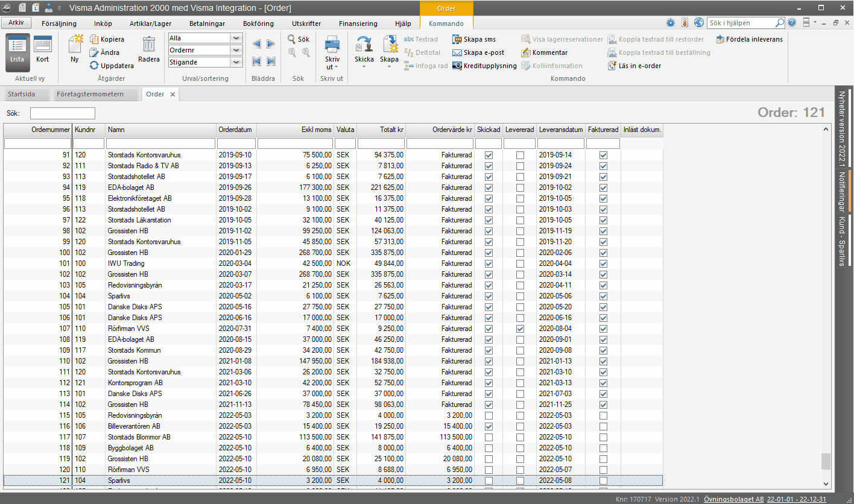
Task: Close the Order tab
Action: tap(172, 94)
